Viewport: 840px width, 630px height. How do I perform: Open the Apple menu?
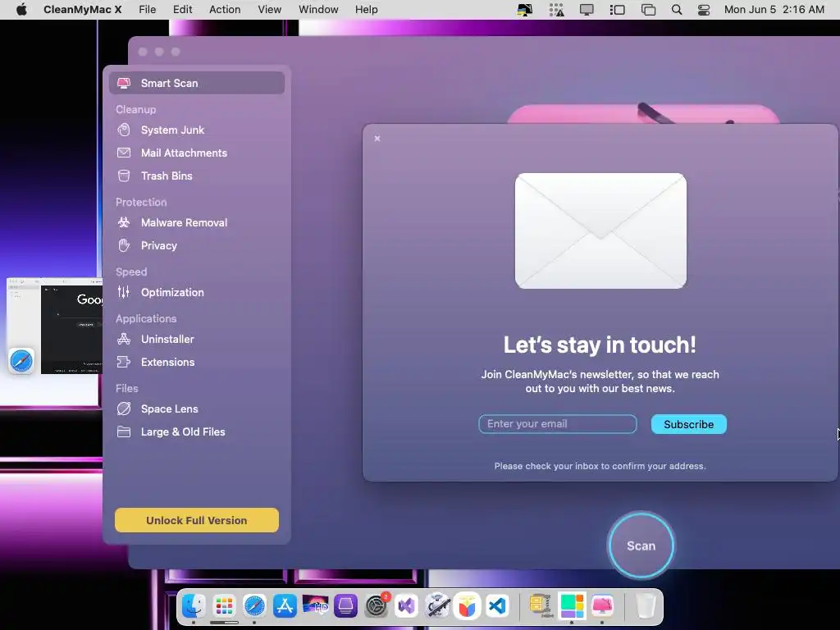[x=21, y=10]
